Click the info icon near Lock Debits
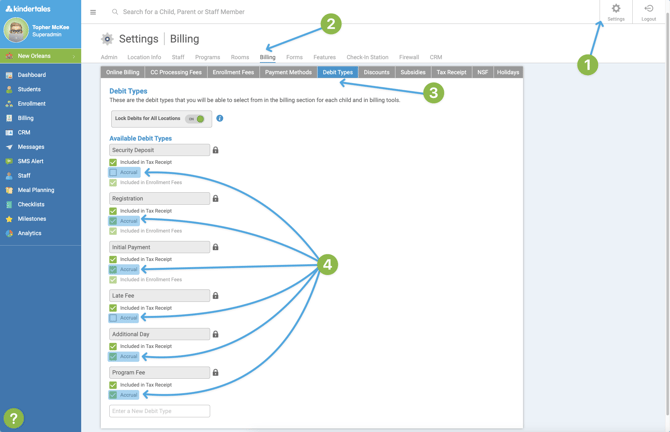 [x=220, y=119]
